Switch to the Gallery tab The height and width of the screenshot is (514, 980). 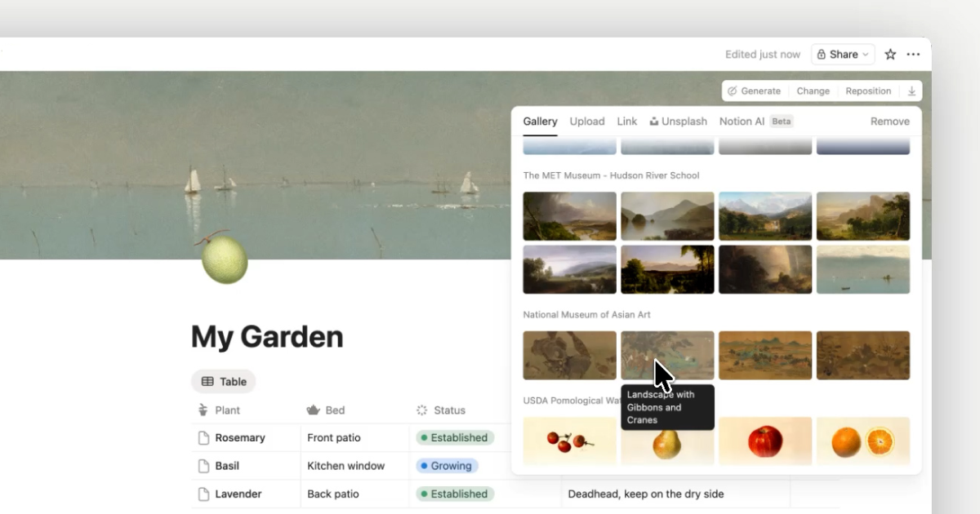[x=540, y=122]
